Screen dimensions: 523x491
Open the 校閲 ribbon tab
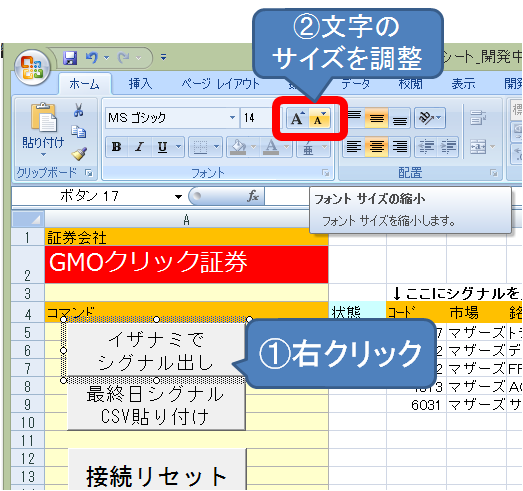pyautogui.click(x=411, y=84)
